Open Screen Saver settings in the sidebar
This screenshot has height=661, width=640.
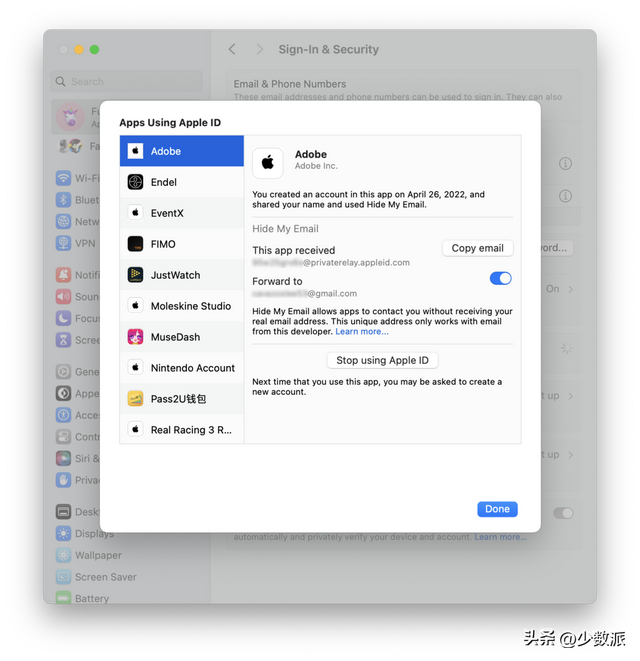97,577
